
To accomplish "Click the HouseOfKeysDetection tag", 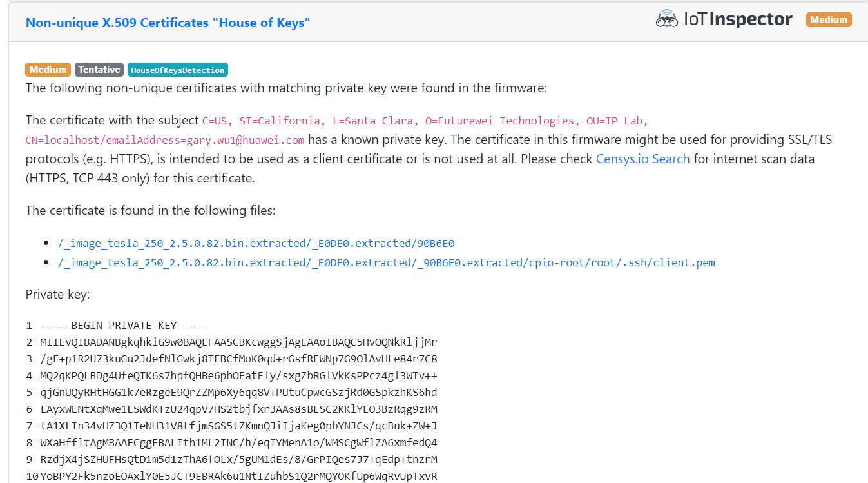I will click(177, 70).
